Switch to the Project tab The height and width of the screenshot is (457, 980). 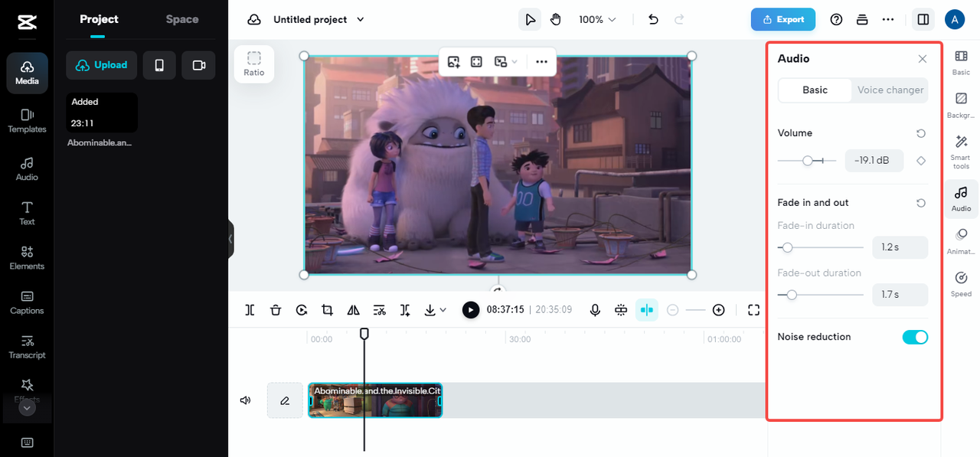click(99, 19)
